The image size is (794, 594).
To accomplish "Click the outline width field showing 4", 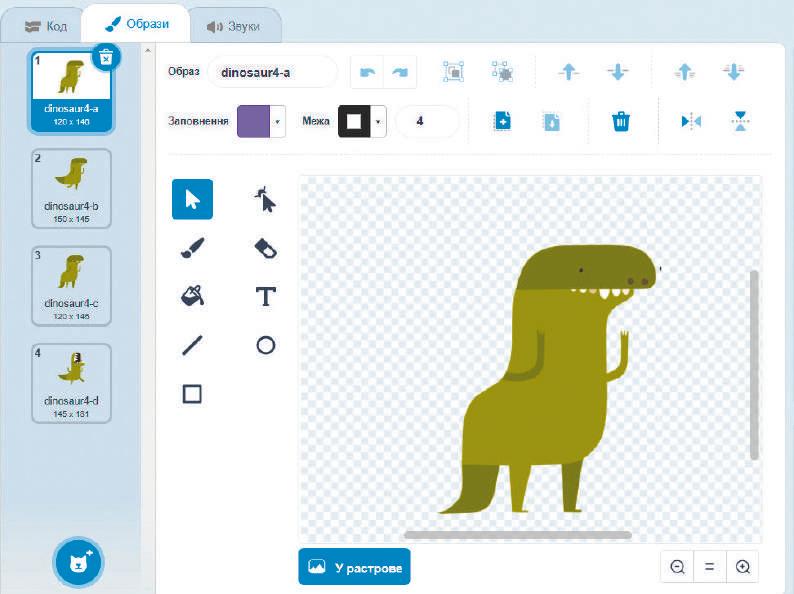I will (x=427, y=122).
